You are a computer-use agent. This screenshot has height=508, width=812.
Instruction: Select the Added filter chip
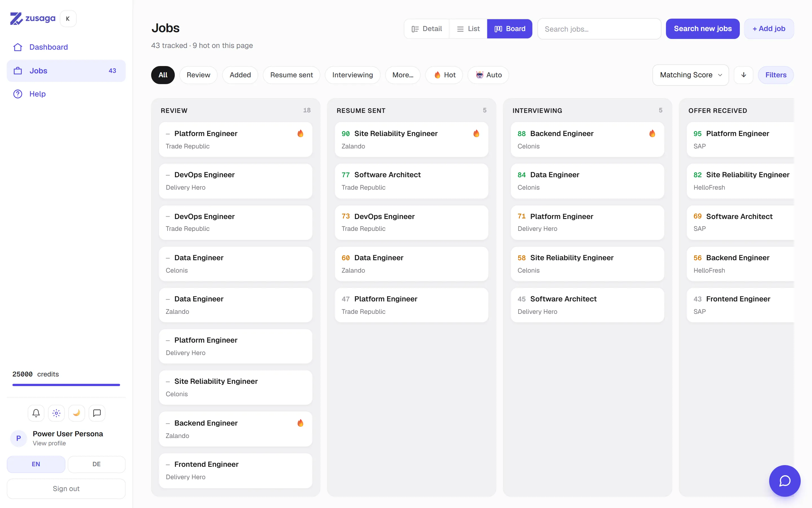tap(240, 75)
